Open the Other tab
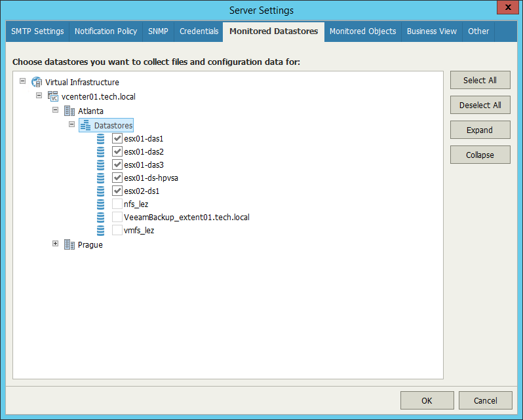Viewport: 523px width, 420px height. coord(478,31)
